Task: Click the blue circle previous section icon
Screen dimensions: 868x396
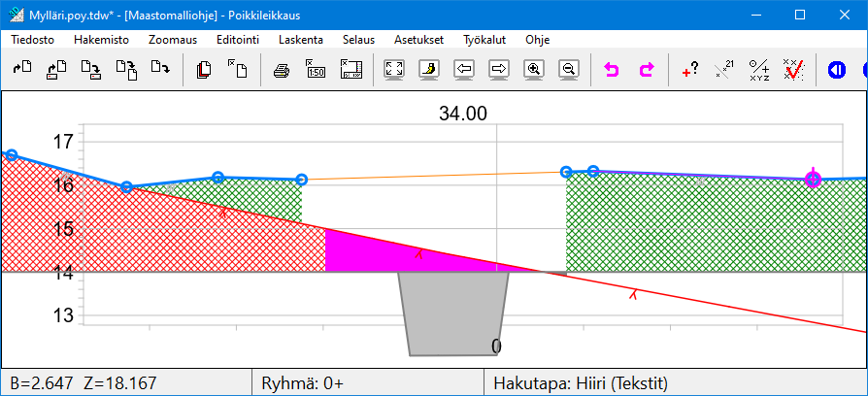Action: tap(837, 70)
